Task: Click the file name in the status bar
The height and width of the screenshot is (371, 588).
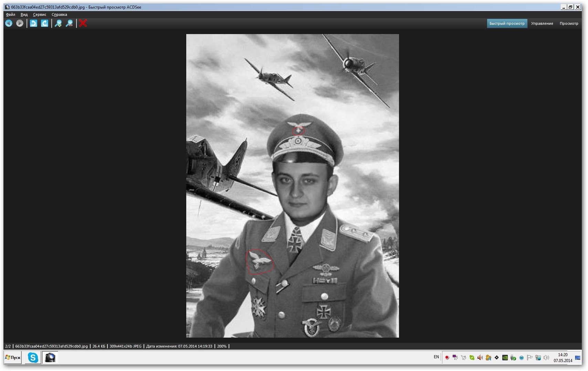Action: tap(51, 346)
